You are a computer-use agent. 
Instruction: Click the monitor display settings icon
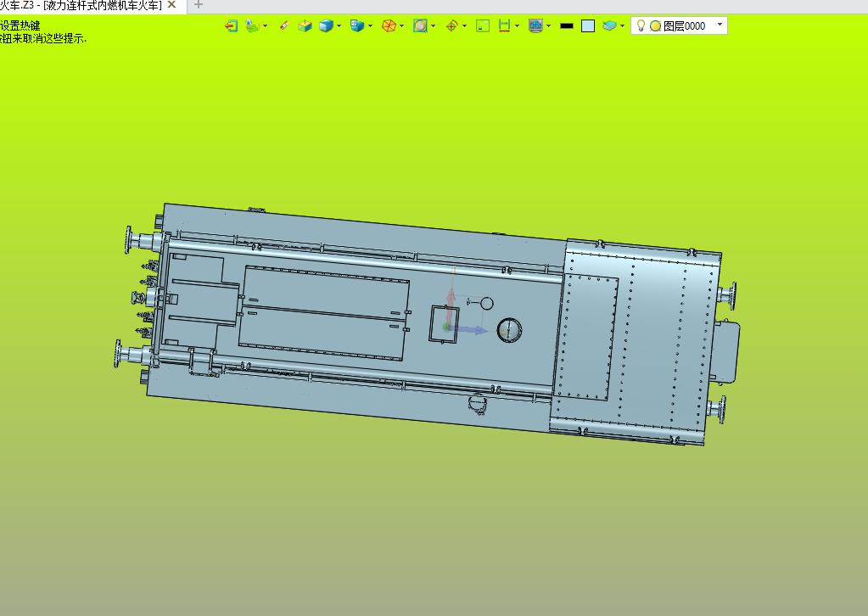click(x=535, y=26)
